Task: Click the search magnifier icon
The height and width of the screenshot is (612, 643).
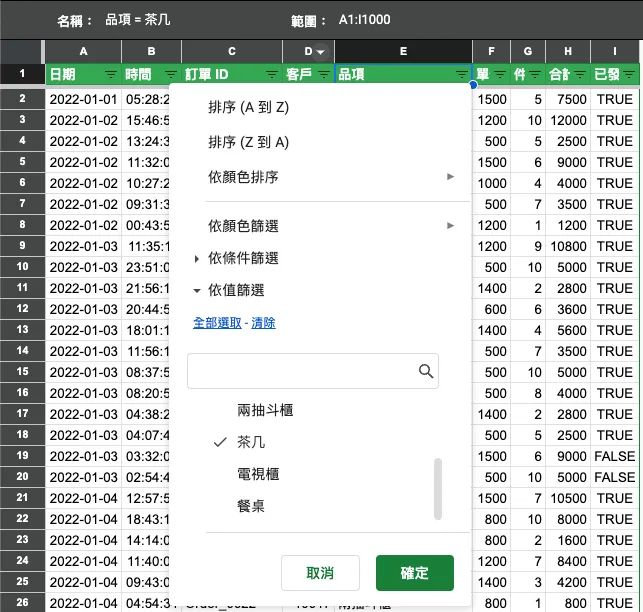Action: pyautogui.click(x=426, y=371)
